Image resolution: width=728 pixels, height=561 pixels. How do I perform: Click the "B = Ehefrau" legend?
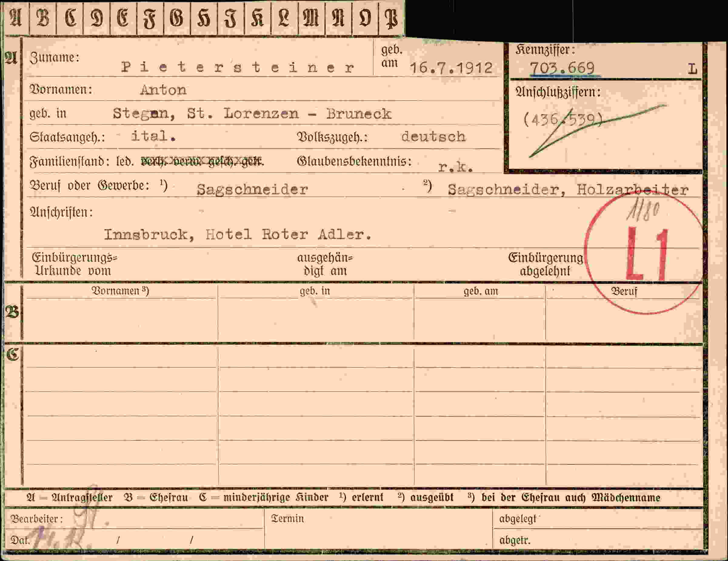[x=156, y=498]
